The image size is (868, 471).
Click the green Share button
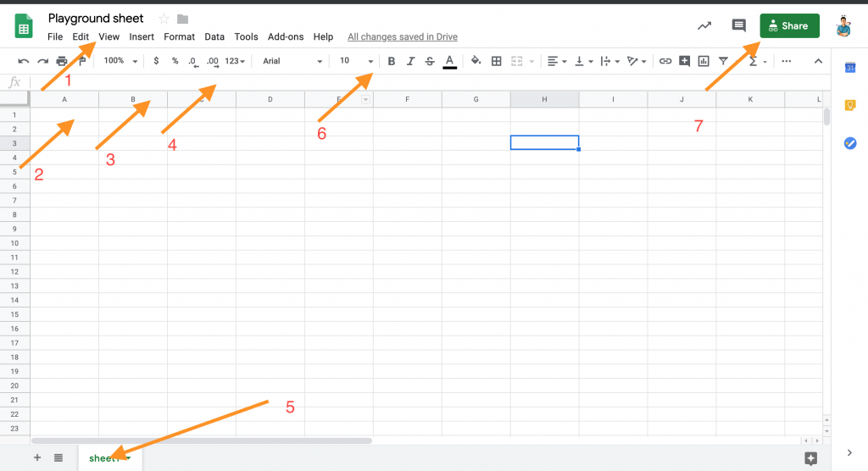click(x=789, y=26)
